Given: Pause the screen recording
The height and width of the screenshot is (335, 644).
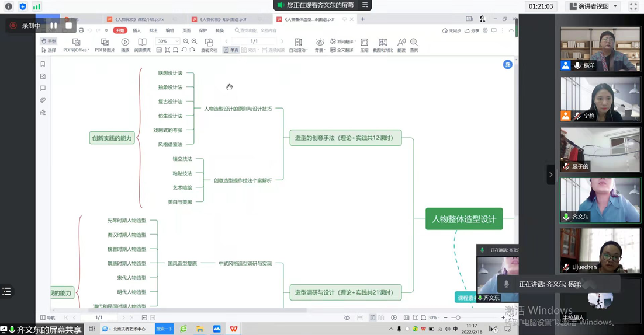Looking at the screenshot, I should pyautogui.click(x=54, y=26).
